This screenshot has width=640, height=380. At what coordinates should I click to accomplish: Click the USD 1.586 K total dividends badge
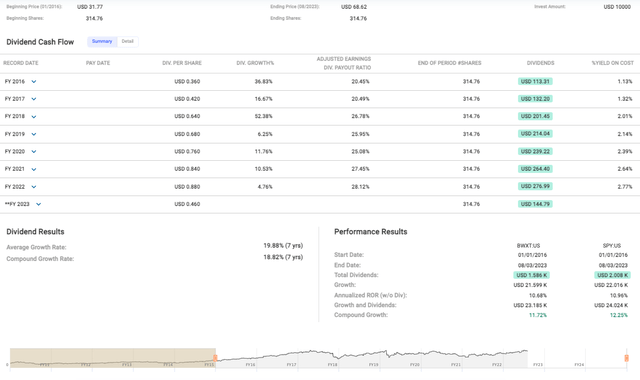click(531, 276)
